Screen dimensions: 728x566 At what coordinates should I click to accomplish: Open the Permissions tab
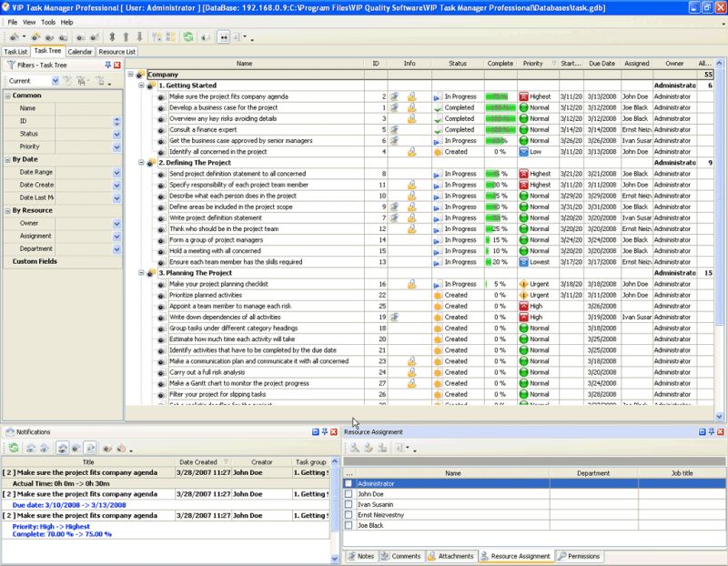click(x=579, y=556)
